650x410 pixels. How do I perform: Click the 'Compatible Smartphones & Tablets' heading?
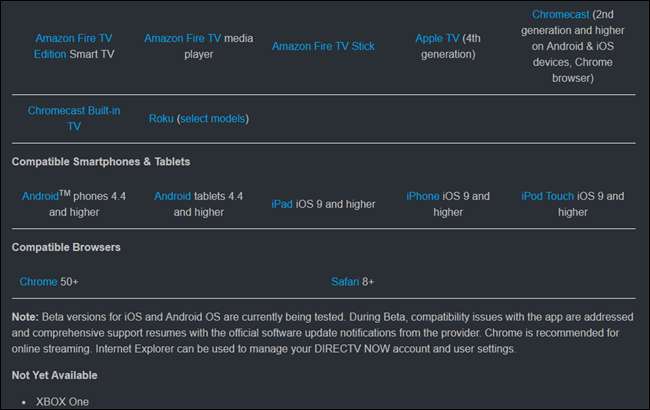click(100, 161)
